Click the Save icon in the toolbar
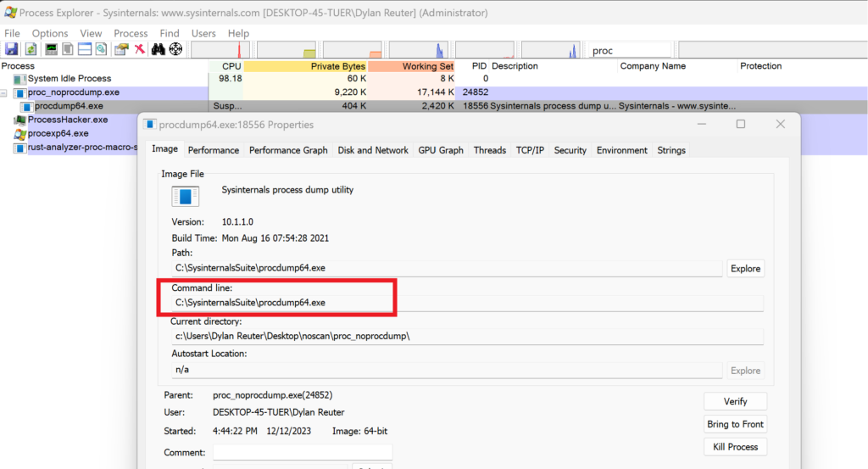 coord(12,49)
